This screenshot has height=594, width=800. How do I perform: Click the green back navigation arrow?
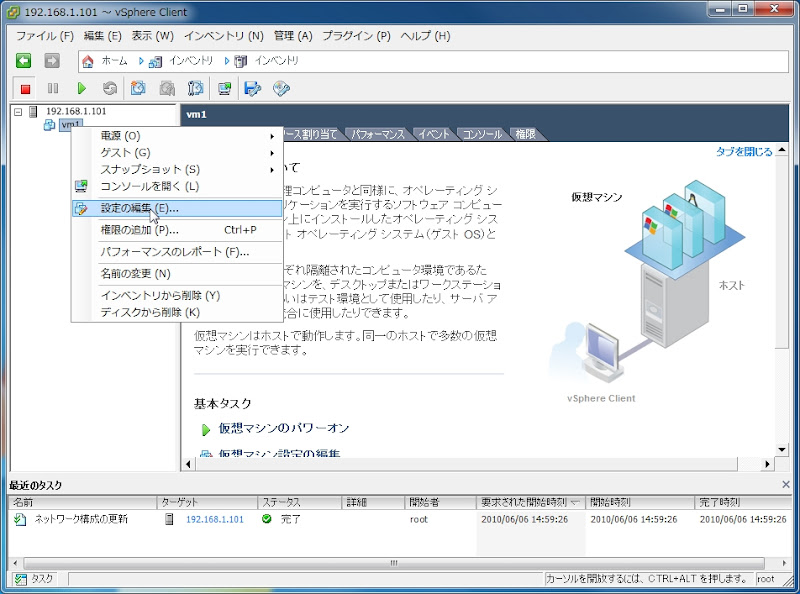tap(23, 61)
